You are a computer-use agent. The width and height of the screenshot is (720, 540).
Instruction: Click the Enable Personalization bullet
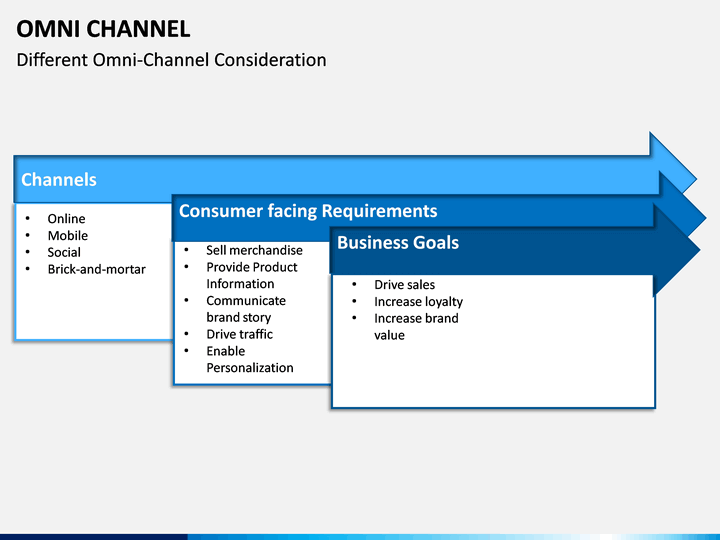point(250,359)
